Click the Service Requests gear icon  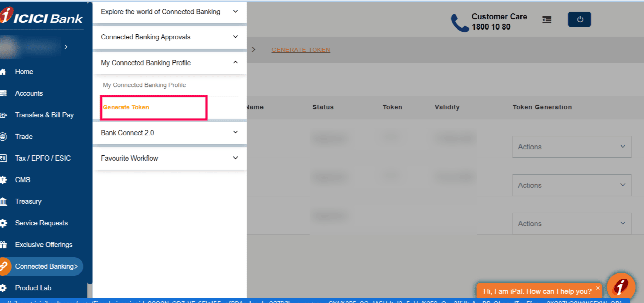click(x=3, y=223)
